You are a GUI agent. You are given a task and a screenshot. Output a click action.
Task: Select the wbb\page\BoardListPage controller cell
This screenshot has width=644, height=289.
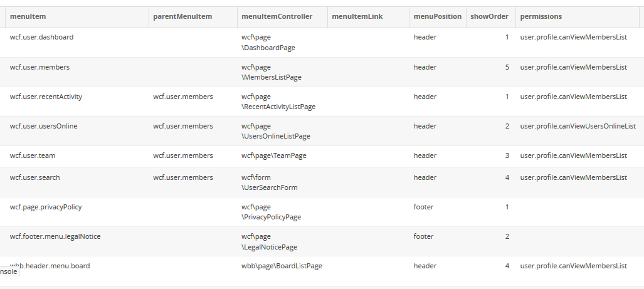pyautogui.click(x=282, y=266)
